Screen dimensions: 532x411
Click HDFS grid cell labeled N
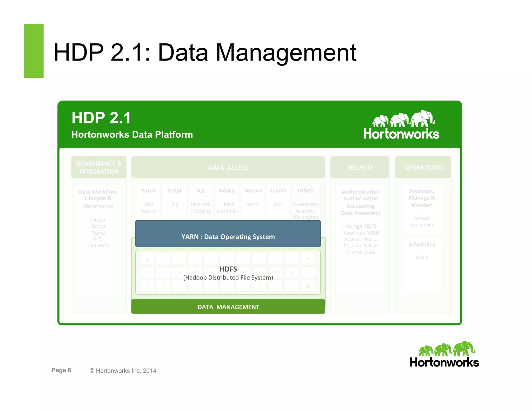308,286
